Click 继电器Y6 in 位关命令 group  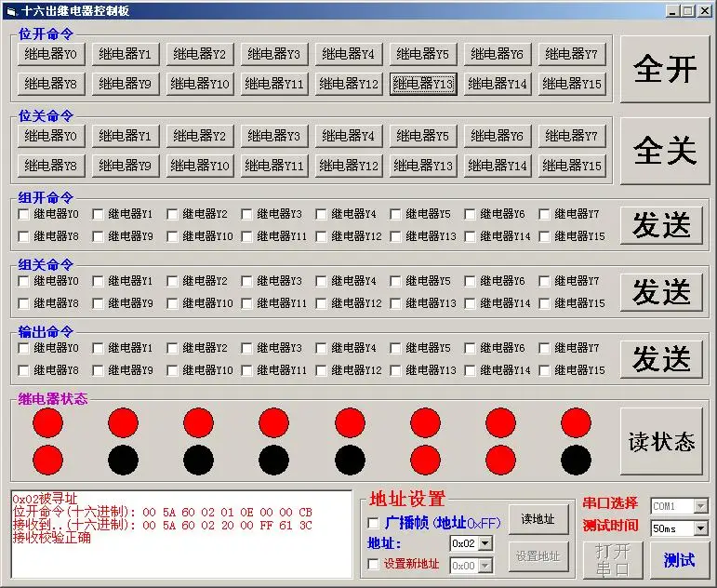498,136
